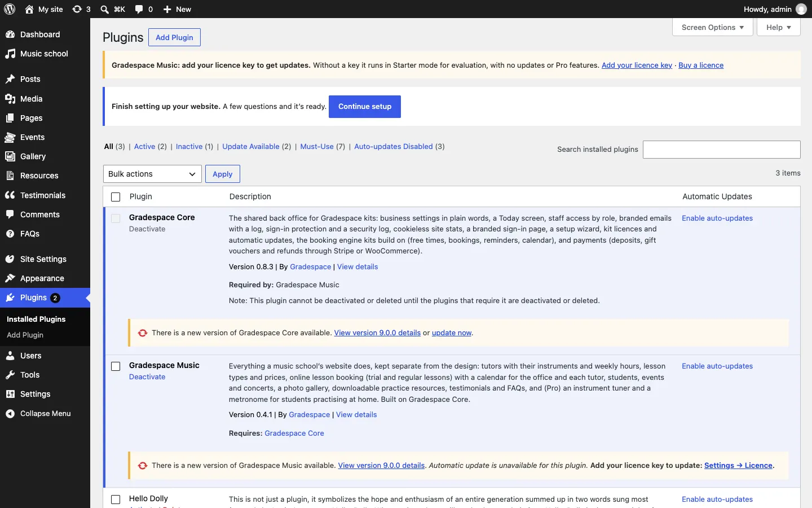This screenshot has width=812, height=508.
Task: Show plugins with Update Available
Action: click(251, 146)
